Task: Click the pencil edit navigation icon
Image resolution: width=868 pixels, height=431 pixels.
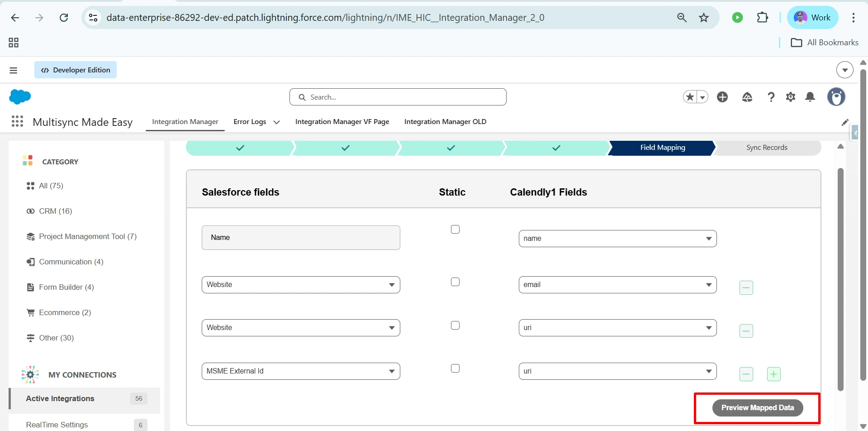Action: [x=844, y=122]
